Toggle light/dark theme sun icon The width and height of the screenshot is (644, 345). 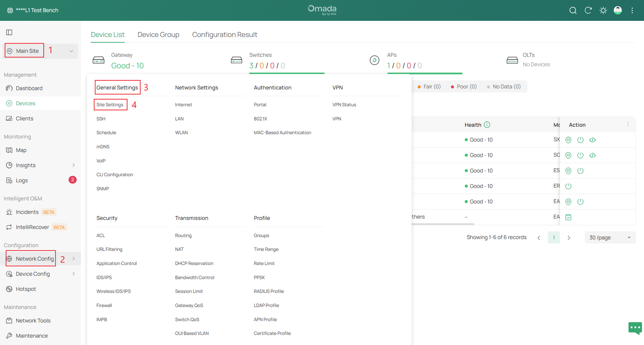(x=603, y=10)
